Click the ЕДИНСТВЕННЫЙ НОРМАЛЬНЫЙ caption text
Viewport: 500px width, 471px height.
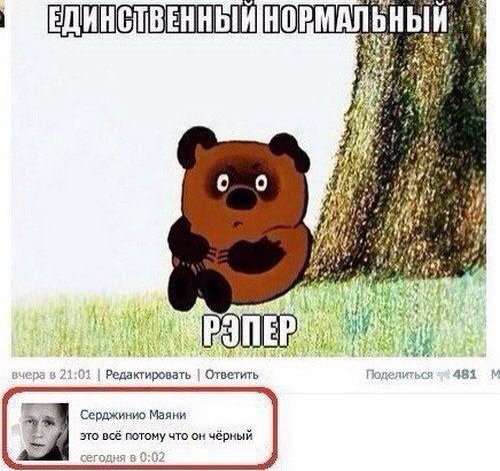[x=247, y=17]
